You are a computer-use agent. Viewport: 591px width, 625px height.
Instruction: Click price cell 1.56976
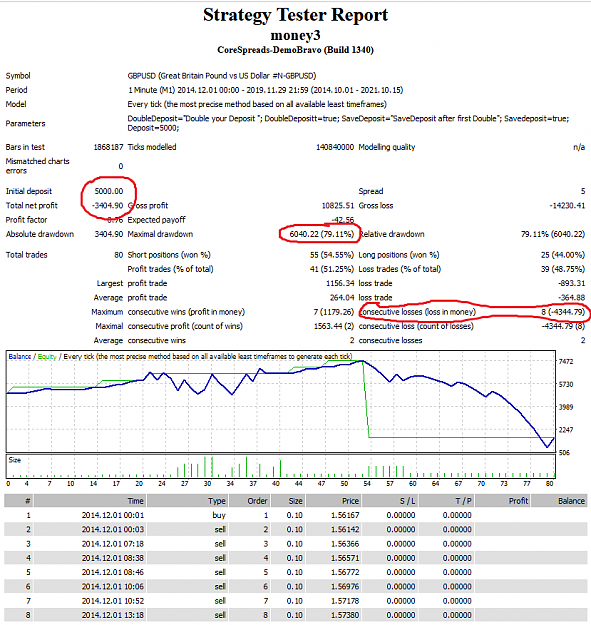click(345, 587)
